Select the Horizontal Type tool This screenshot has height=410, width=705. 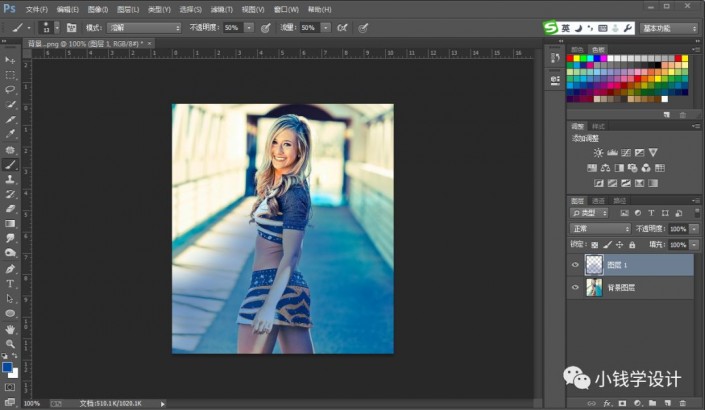tap(10, 284)
